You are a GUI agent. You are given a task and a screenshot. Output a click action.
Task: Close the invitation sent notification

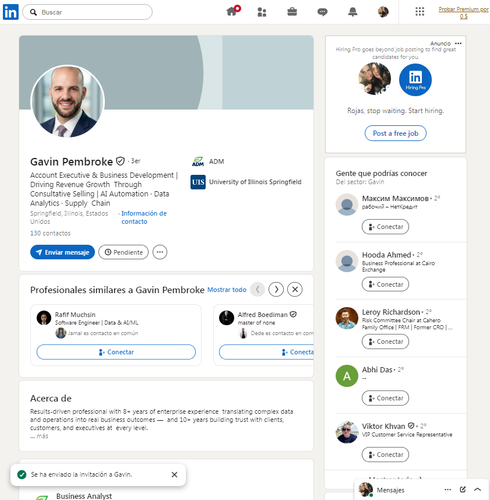[174, 475]
